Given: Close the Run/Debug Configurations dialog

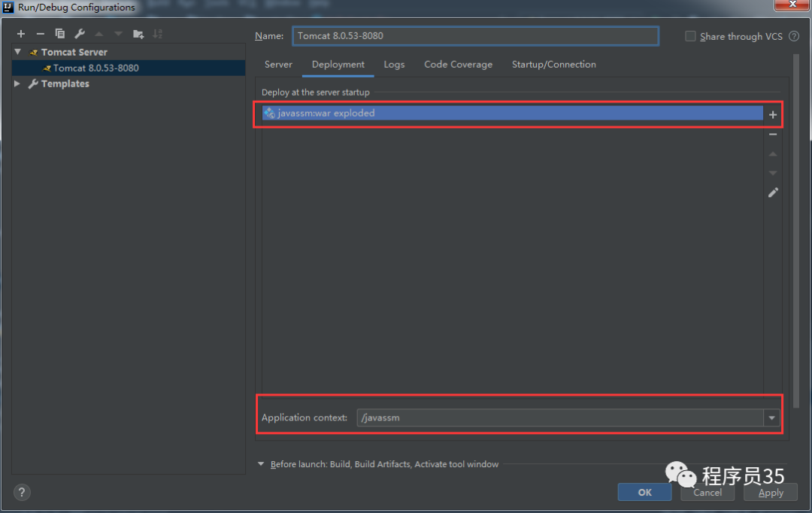Looking at the screenshot, I should [792, 5].
